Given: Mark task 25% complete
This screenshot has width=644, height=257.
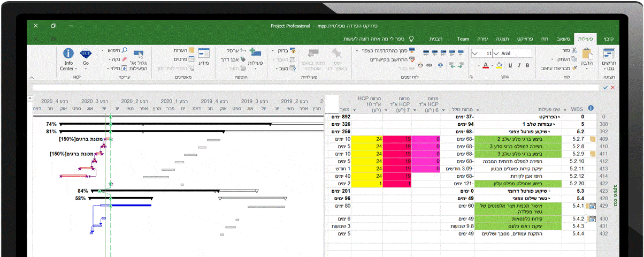Looking at the screenshot, I should click(452, 52).
